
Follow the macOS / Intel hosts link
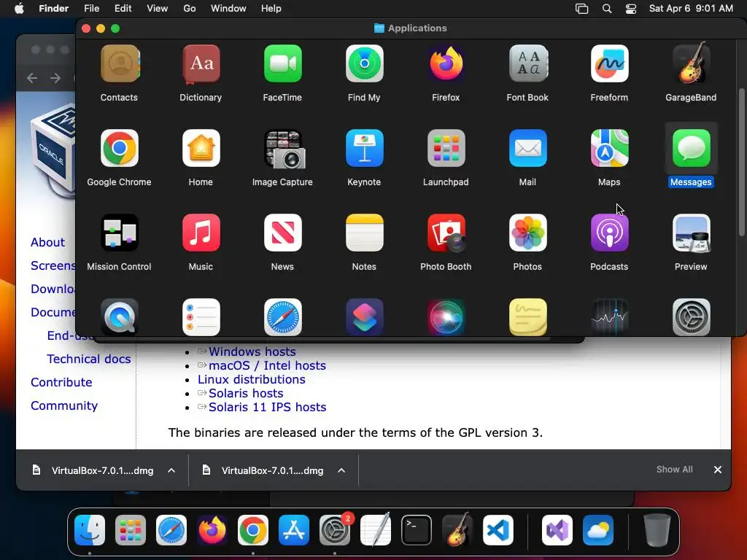point(267,365)
